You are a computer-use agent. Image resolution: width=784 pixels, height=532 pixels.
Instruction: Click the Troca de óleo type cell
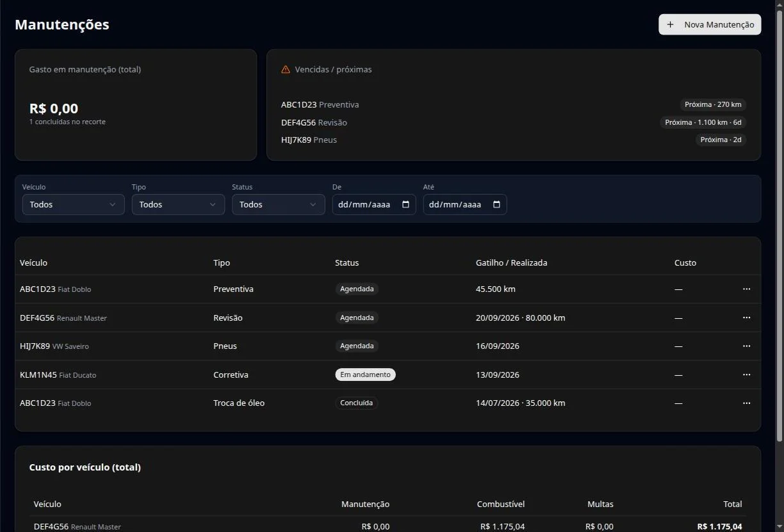(x=239, y=403)
